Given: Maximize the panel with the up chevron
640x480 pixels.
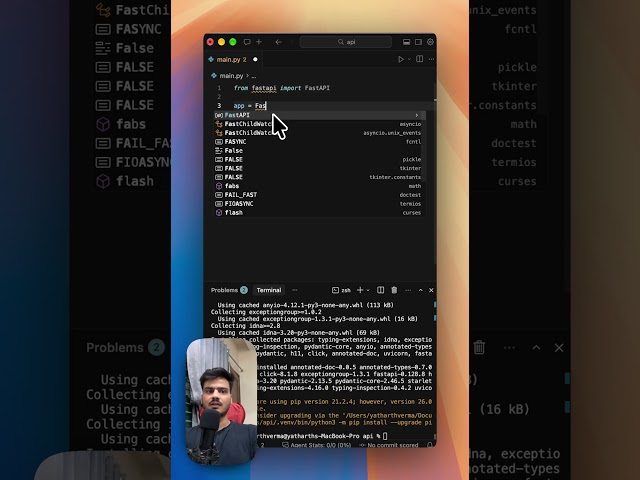Looking at the screenshot, I should point(420,290).
